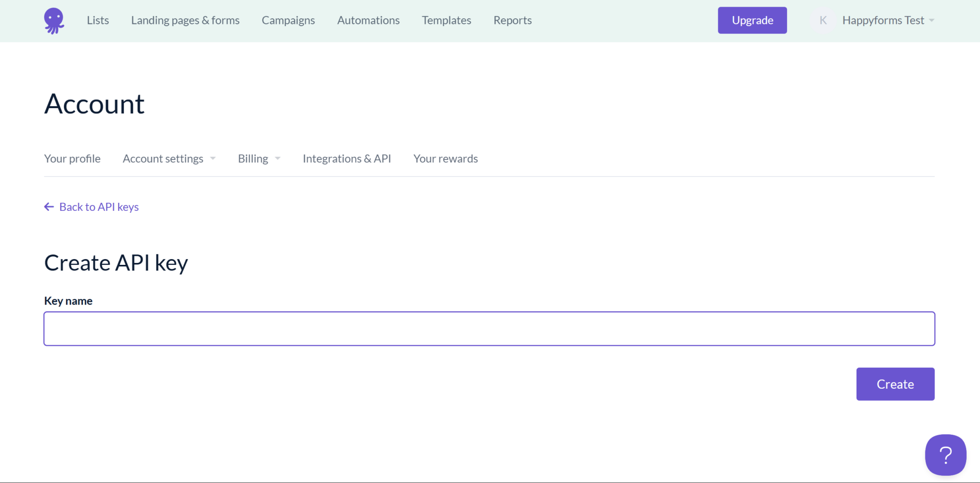
Task: Click the account avatar initial next to Happyforms Test
Action: [823, 20]
